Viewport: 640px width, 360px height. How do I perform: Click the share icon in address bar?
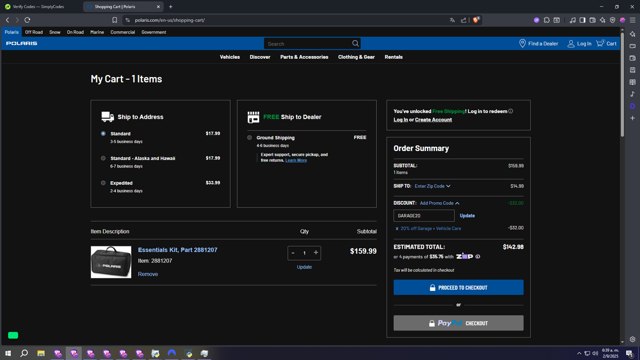point(464,20)
